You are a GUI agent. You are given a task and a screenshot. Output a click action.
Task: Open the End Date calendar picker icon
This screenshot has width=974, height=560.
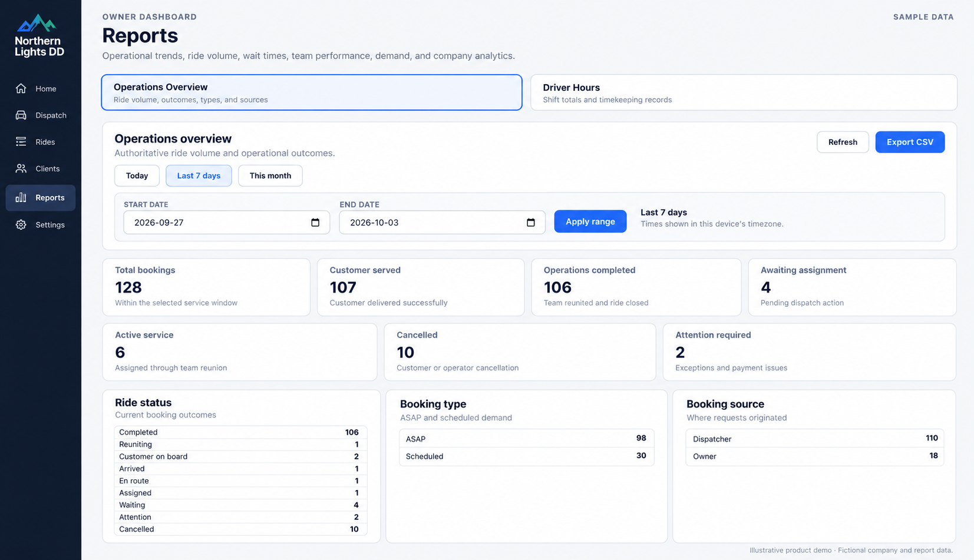[531, 222]
